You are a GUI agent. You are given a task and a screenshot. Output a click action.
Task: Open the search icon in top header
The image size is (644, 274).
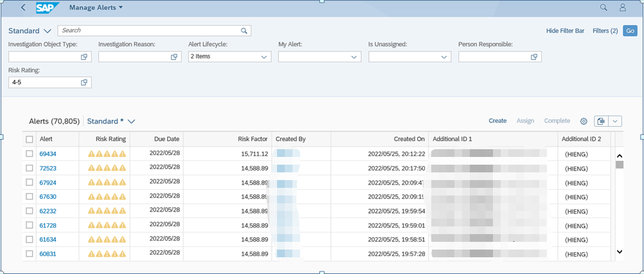604,7
